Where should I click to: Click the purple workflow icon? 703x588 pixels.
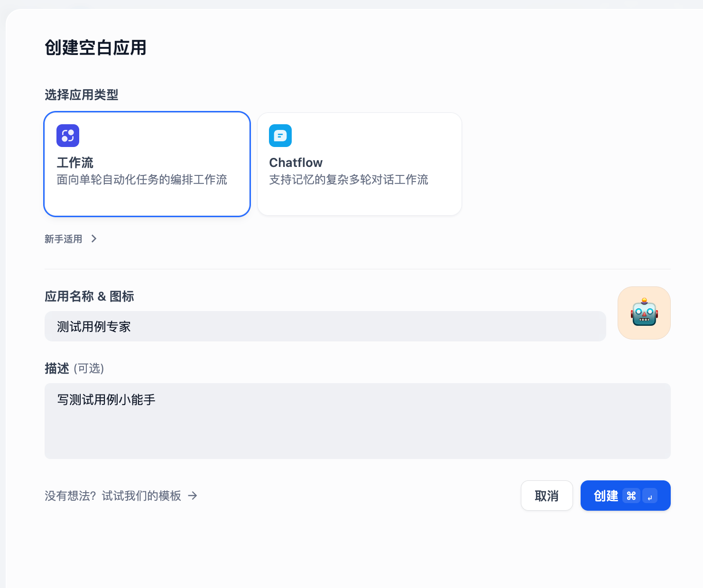tap(68, 136)
